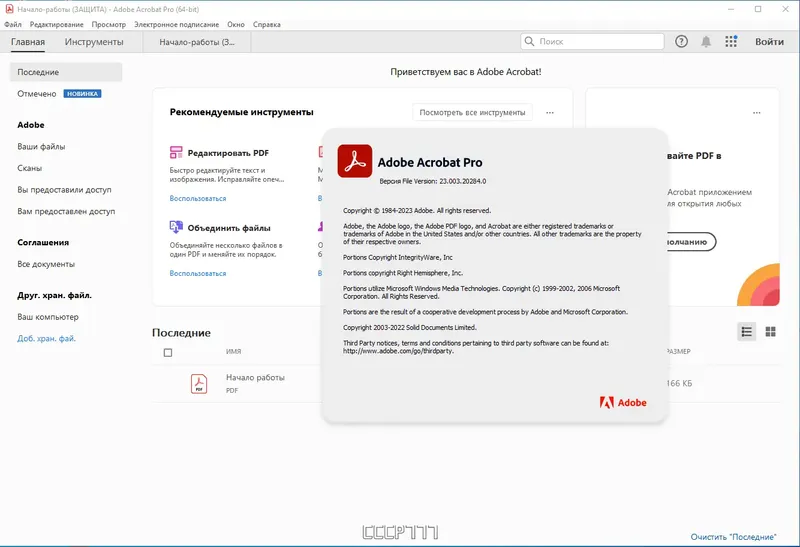
Task: Open Ваш компьютер in sidebar
Action: coord(48,317)
